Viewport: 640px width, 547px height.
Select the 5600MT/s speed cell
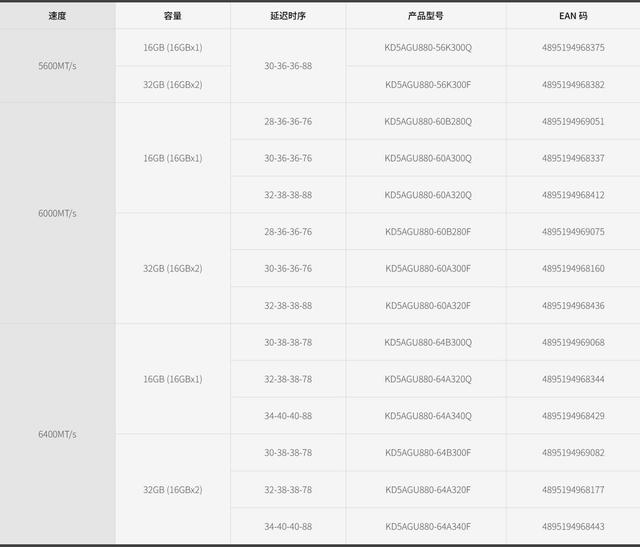point(57,66)
